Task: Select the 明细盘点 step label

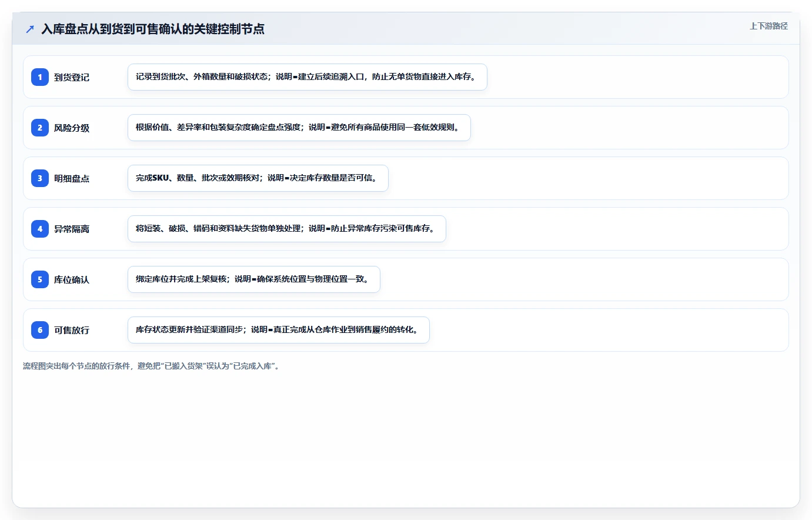Action: [x=72, y=178]
